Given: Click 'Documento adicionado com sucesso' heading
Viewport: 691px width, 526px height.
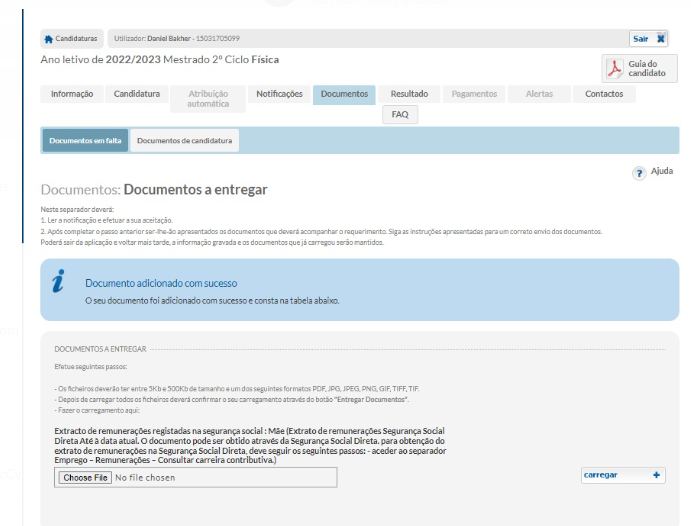Looking at the screenshot, I should [x=161, y=283].
